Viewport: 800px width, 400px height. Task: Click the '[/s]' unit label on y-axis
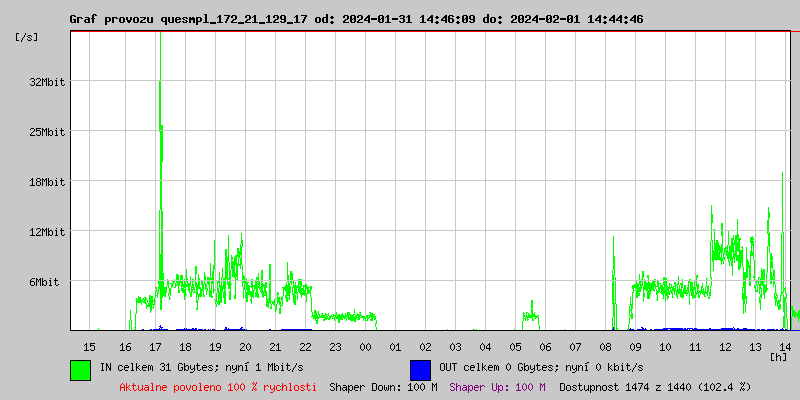[27, 37]
